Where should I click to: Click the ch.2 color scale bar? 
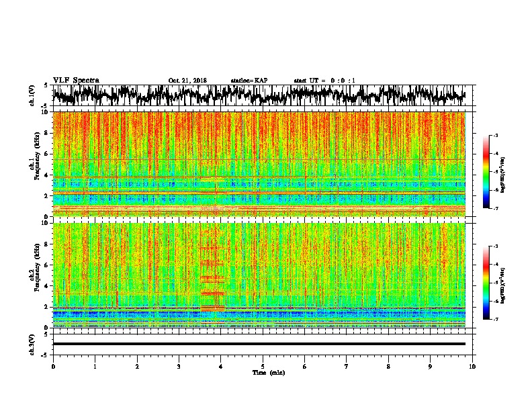(486, 283)
